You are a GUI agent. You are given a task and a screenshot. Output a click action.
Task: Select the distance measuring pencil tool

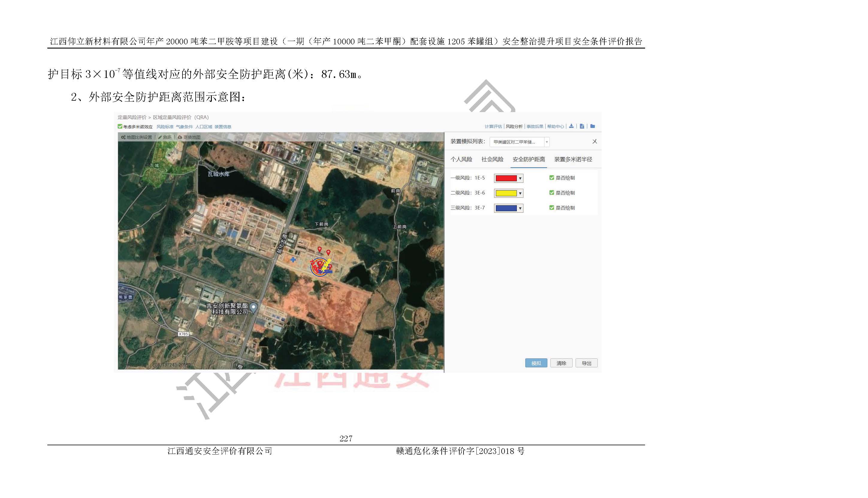160,137
